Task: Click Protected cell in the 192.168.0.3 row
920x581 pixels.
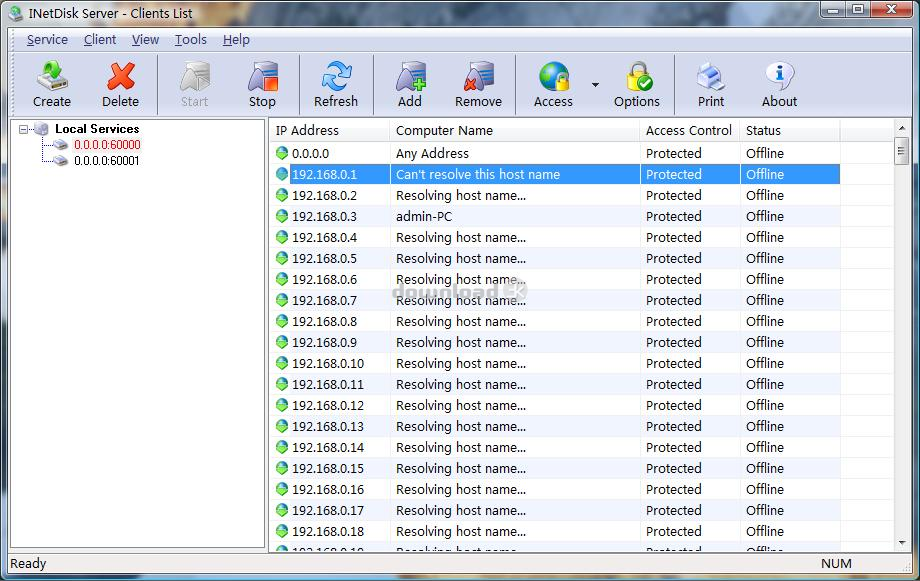Action: point(674,217)
